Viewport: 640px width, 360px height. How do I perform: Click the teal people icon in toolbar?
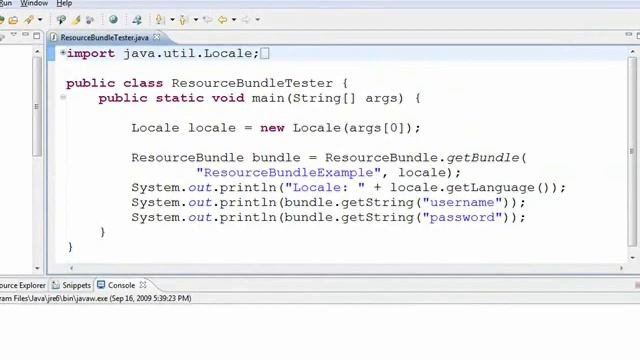click(x=137, y=20)
